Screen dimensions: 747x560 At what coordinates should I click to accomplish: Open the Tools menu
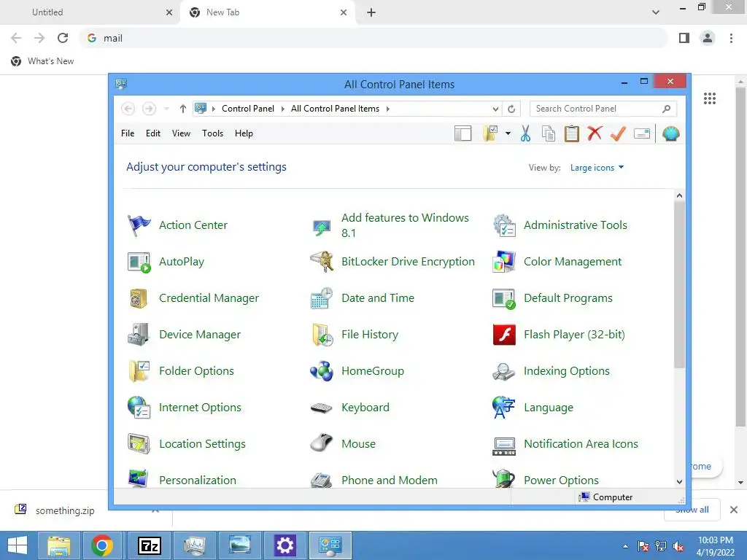212,134
